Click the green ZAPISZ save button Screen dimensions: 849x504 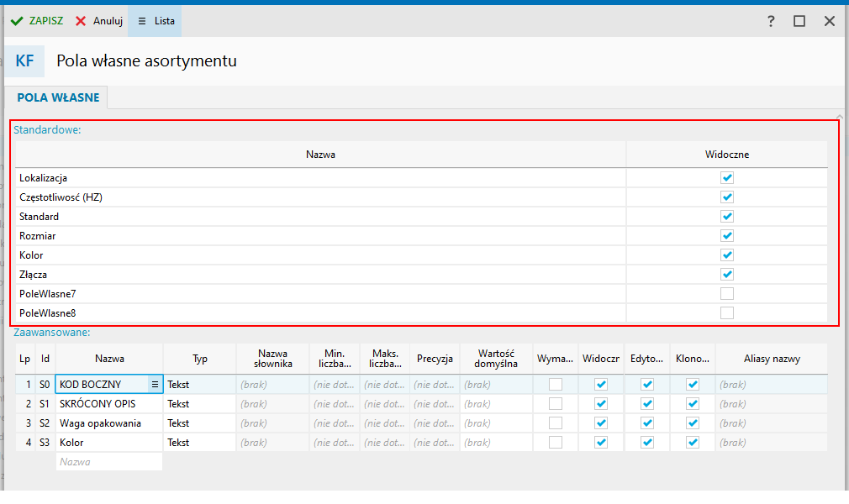coord(37,21)
